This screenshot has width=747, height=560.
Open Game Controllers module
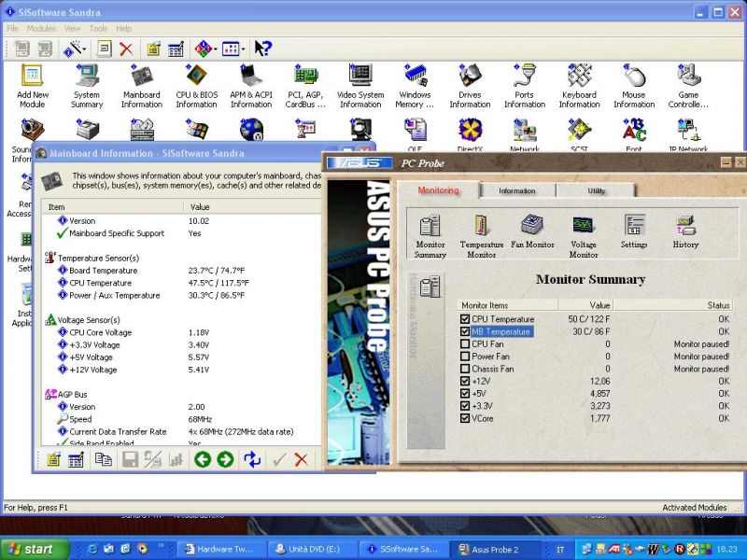point(688,86)
